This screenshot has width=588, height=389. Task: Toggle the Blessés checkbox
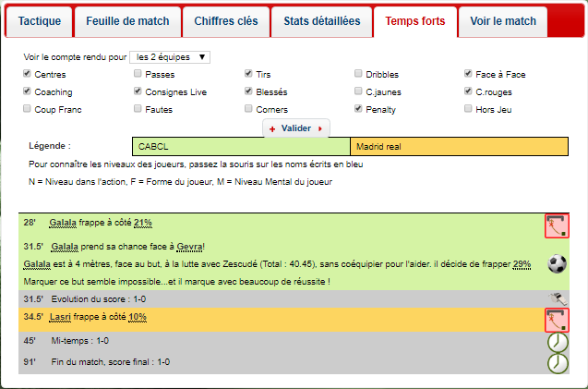248,91
